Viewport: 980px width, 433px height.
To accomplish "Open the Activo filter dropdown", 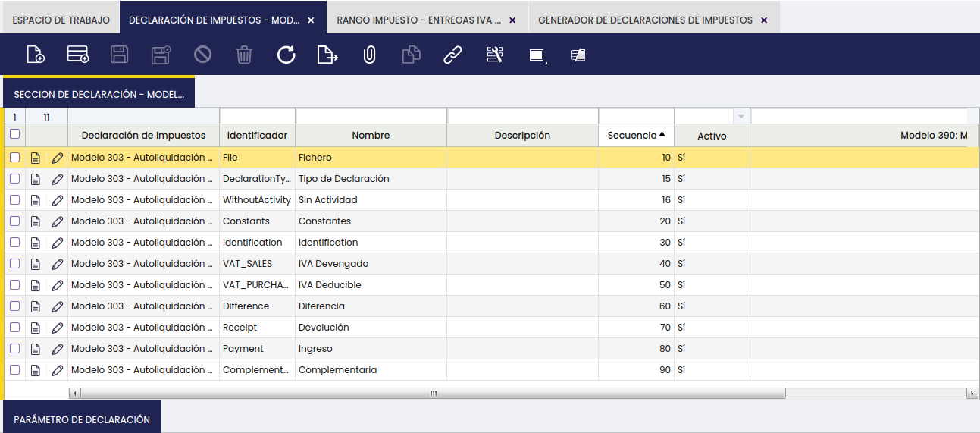I will 741,117.
